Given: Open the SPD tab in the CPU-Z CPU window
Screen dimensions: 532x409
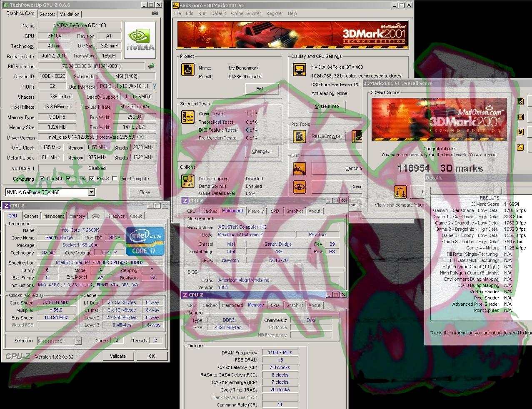Looking at the screenshot, I should (96, 216).
